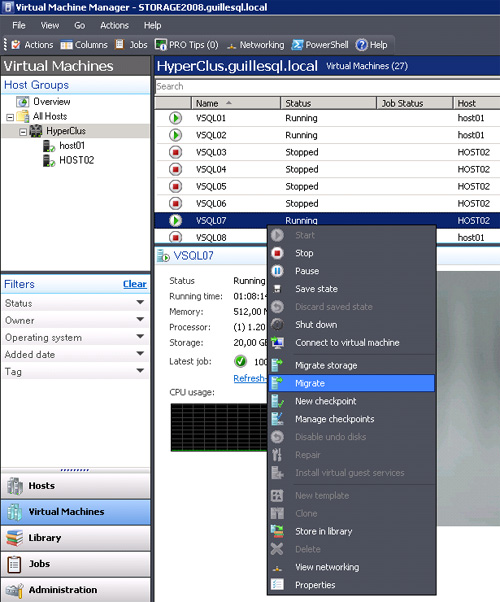Sort by the Name column header
This screenshot has width=500, height=602.
[236, 103]
